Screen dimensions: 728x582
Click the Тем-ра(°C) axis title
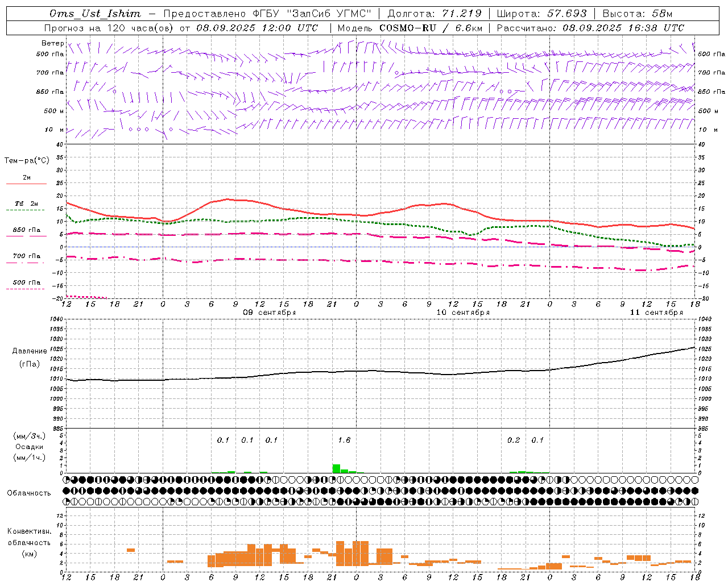tap(27, 161)
